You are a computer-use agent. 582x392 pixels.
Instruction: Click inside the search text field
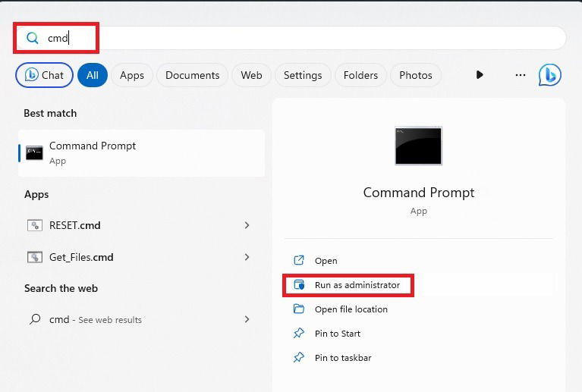click(x=290, y=38)
